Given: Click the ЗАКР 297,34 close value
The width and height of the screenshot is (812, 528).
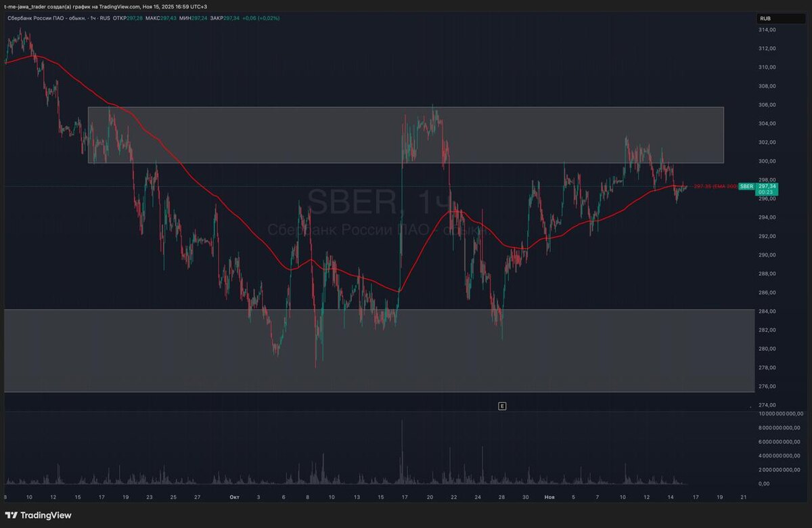Looking at the screenshot, I should [x=226, y=18].
